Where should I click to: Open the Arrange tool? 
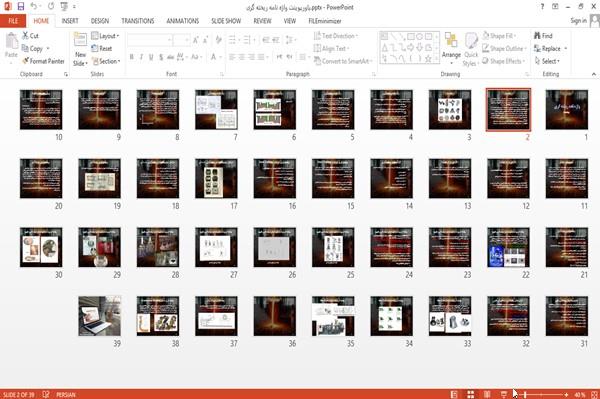click(451, 48)
